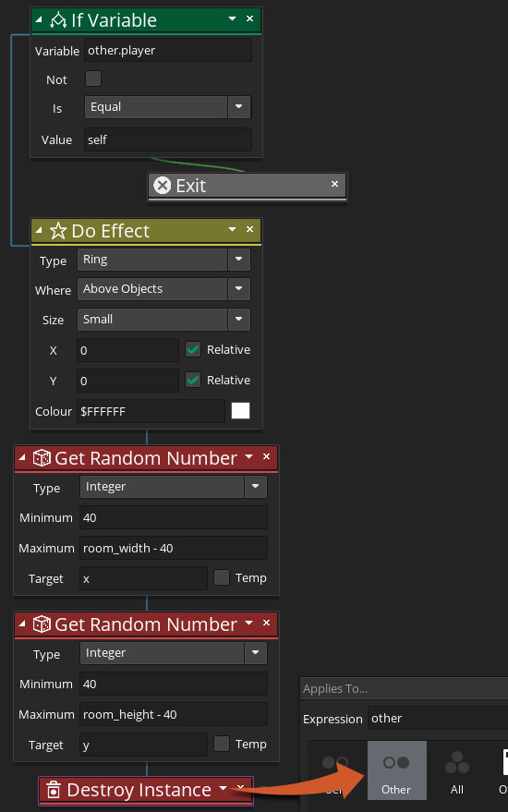Viewport: 508px width, 812px height.
Task: Open the If Variable header menu arrow
Action: tap(232, 18)
